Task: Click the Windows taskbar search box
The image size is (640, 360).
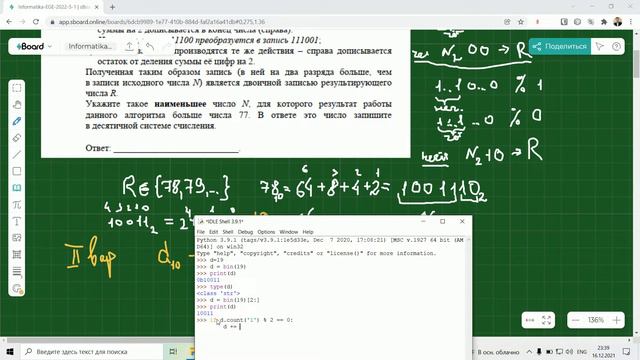Action: pyautogui.click(x=92, y=351)
